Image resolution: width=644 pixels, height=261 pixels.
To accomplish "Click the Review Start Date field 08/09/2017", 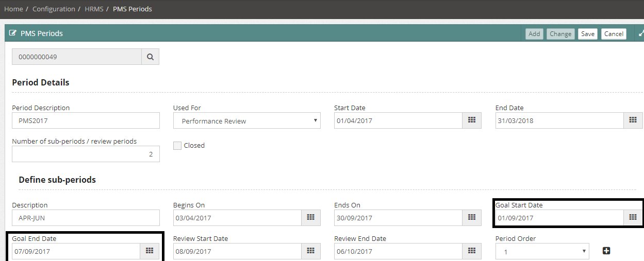I will (x=237, y=251).
